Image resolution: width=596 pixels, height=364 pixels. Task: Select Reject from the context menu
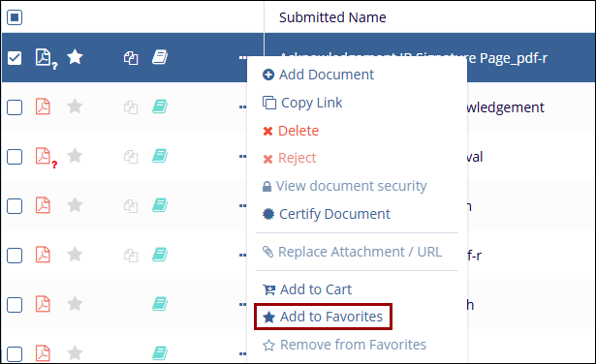pos(289,158)
